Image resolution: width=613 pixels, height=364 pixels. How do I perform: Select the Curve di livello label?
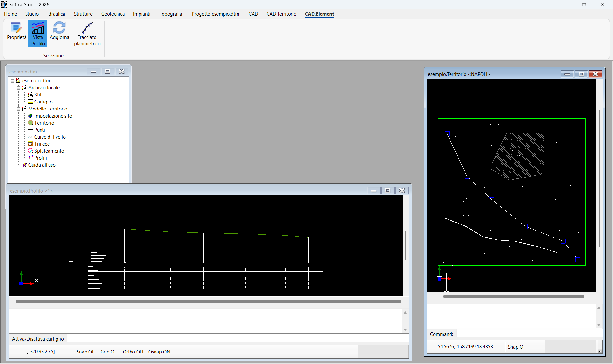click(50, 137)
